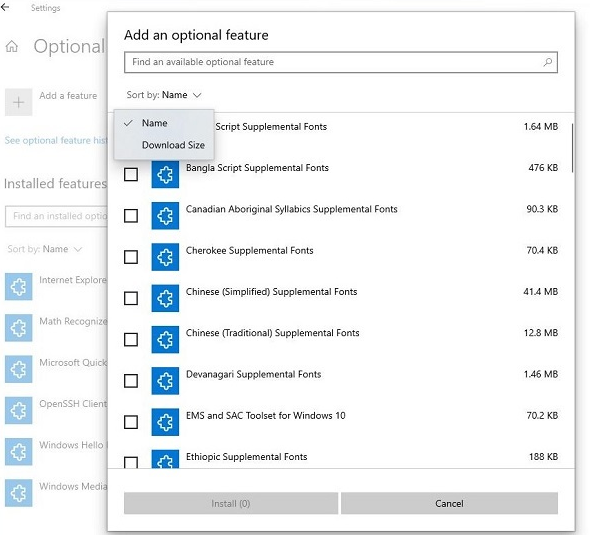The height and width of the screenshot is (538, 590).
Task: Click the Cherokee Supplemental Fonts puzzle icon
Action: 165,257
